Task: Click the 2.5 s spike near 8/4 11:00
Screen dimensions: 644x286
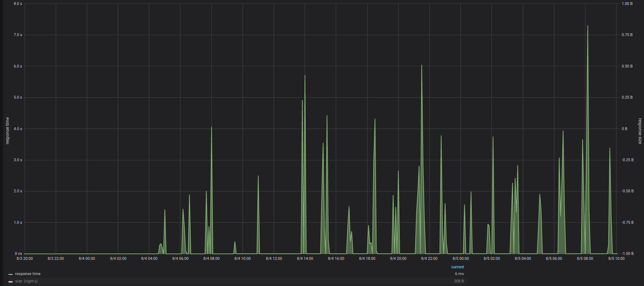Action: click(258, 176)
